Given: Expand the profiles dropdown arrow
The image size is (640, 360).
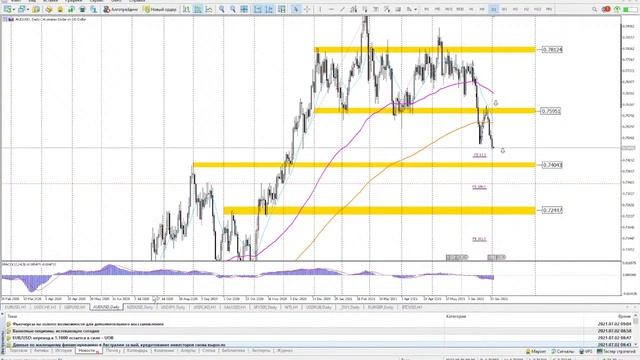Looking at the screenshot, I should [x=27, y=9].
